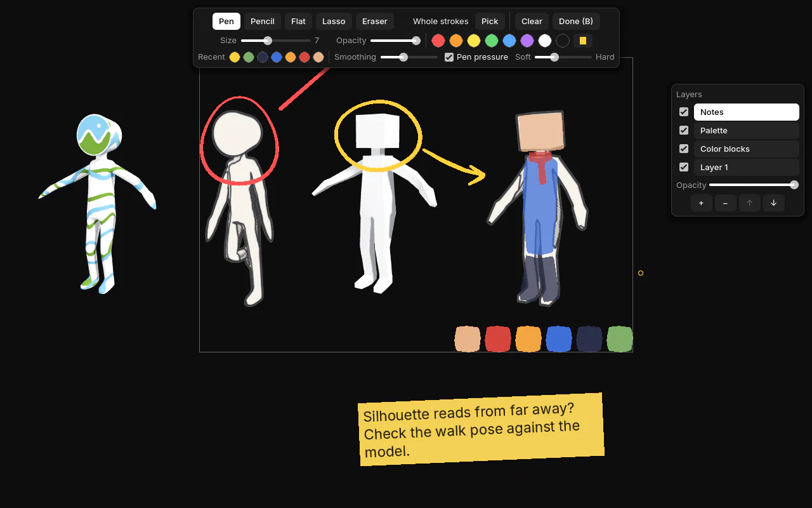Screen dimensions: 812x508
Task: Select the Color blocks layer row
Action: coord(747,149)
